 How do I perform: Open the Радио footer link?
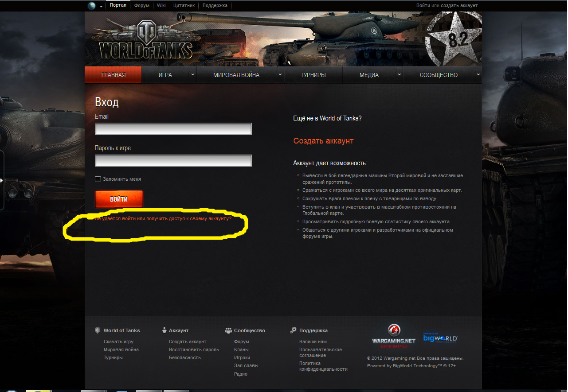tap(241, 374)
